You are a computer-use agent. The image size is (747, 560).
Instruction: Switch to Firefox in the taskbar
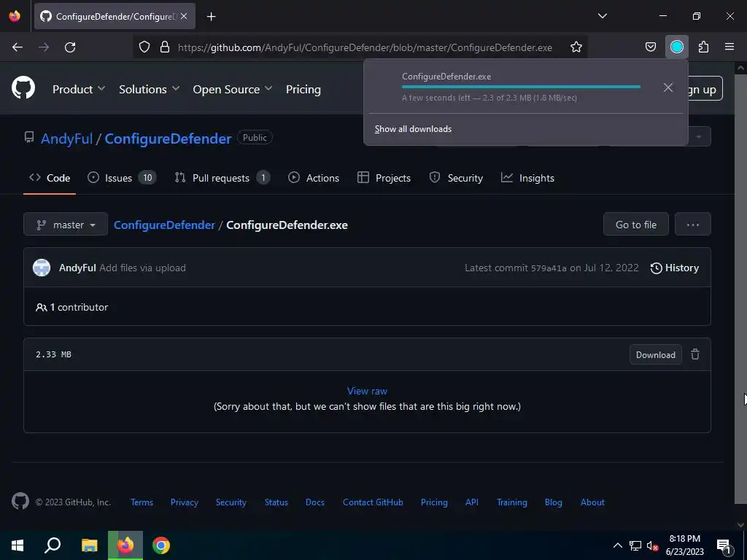(125, 545)
